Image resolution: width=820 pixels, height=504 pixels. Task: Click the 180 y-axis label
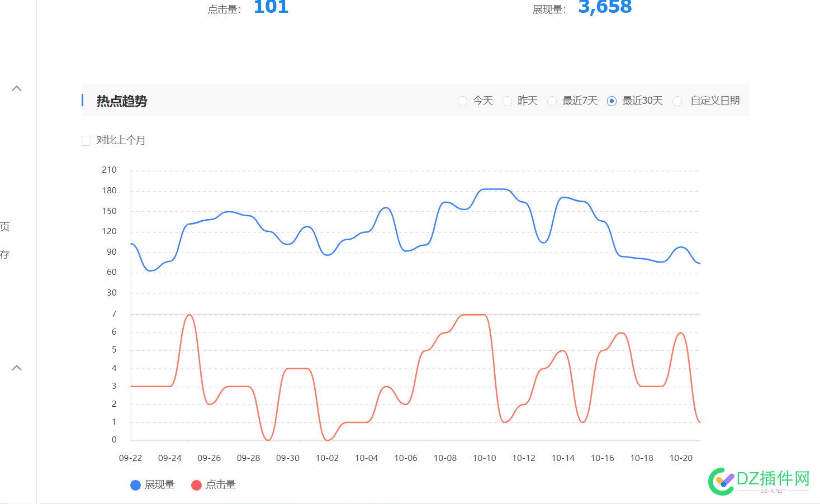109,191
